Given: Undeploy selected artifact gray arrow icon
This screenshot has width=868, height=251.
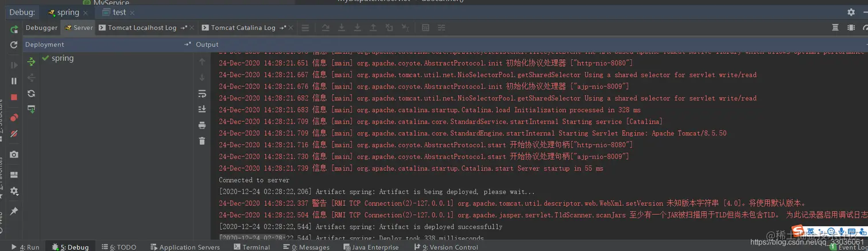Looking at the screenshot, I should click(x=31, y=78).
